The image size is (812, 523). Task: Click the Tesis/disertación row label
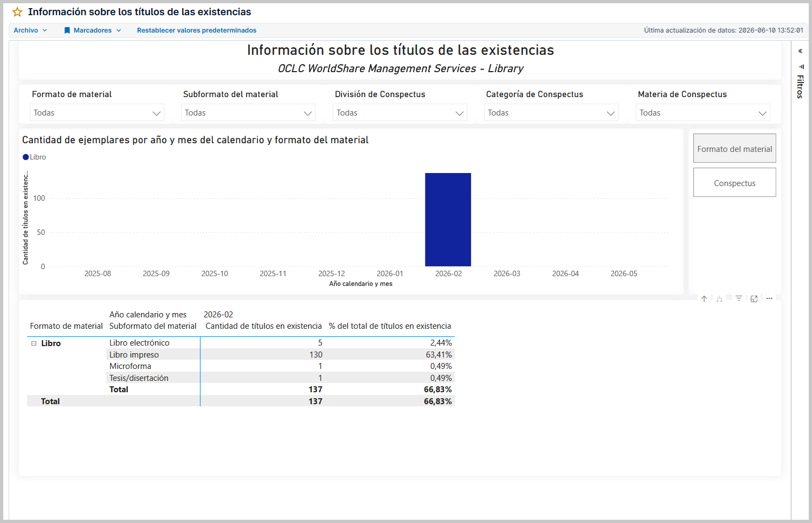click(x=139, y=378)
